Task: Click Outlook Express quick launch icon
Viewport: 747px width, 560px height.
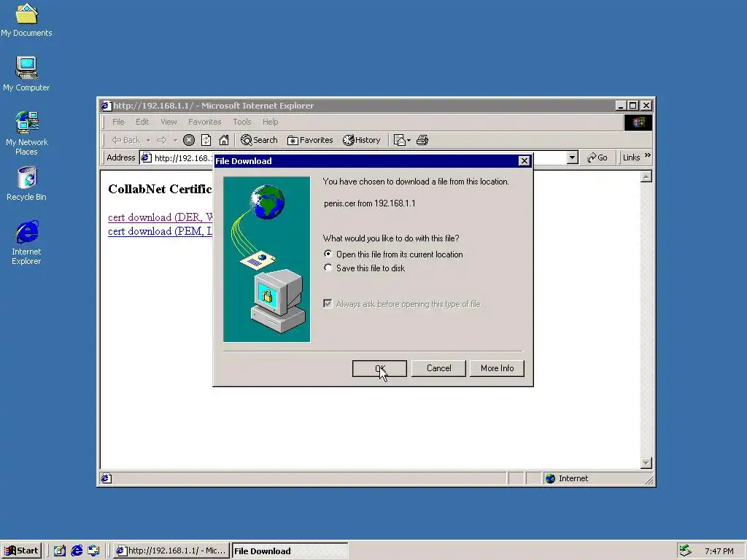Action: coord(93,551)
